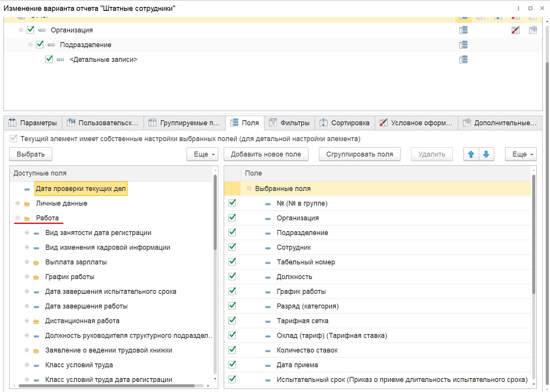550x392 pixels.
Task: Uncheck the Организация grouping checkbox
Action: (31, 30)
